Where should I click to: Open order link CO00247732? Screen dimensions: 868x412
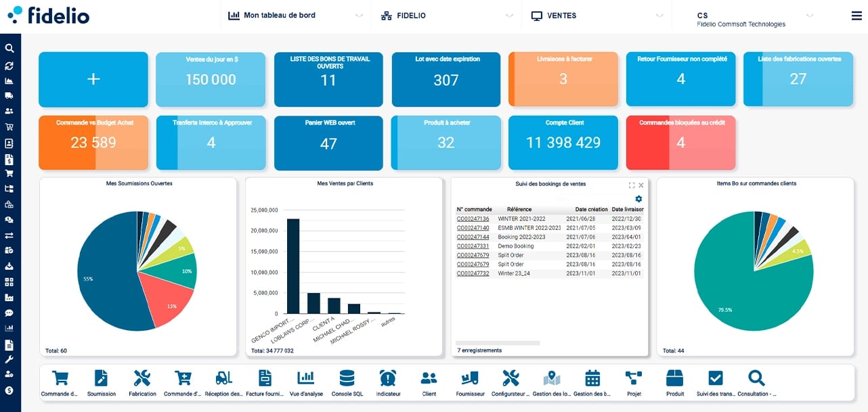coord(473,273)
